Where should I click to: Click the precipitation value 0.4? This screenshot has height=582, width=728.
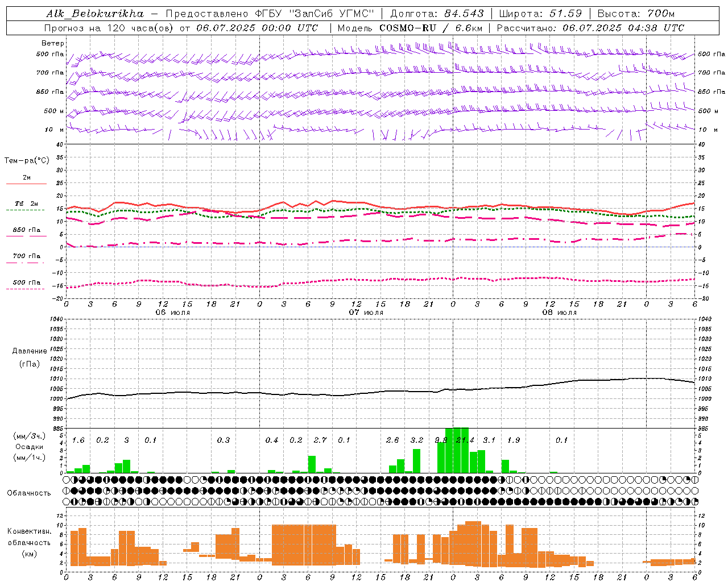(272, 440)
